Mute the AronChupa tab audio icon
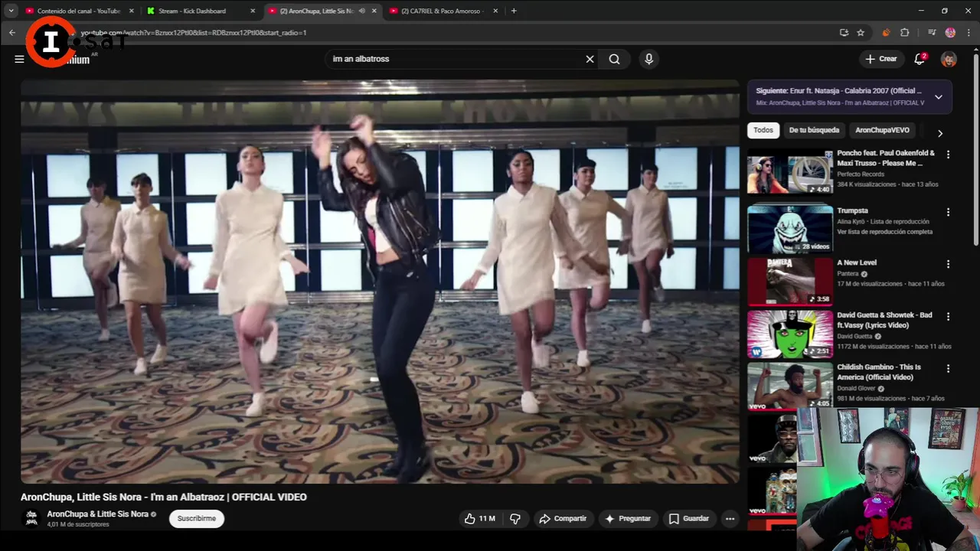The width and height of the screenshot is (980, 551). pyautogui.click(x=361, y=11)
